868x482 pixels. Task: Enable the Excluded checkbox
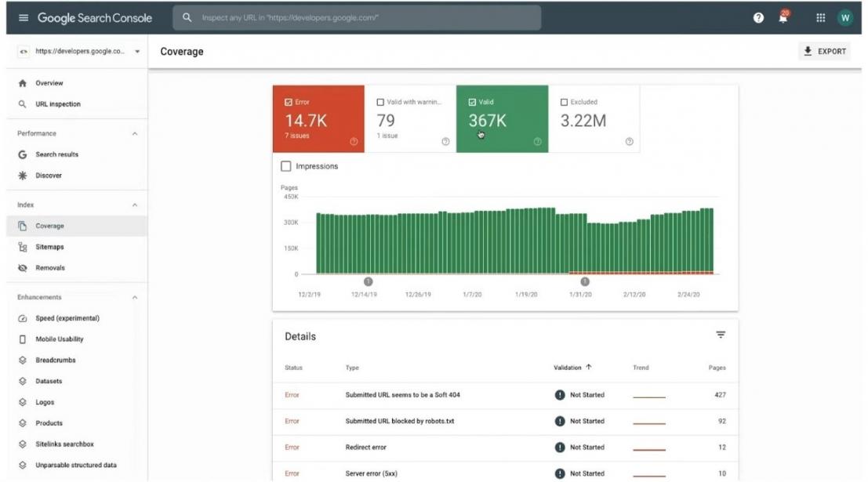point(565,102)
